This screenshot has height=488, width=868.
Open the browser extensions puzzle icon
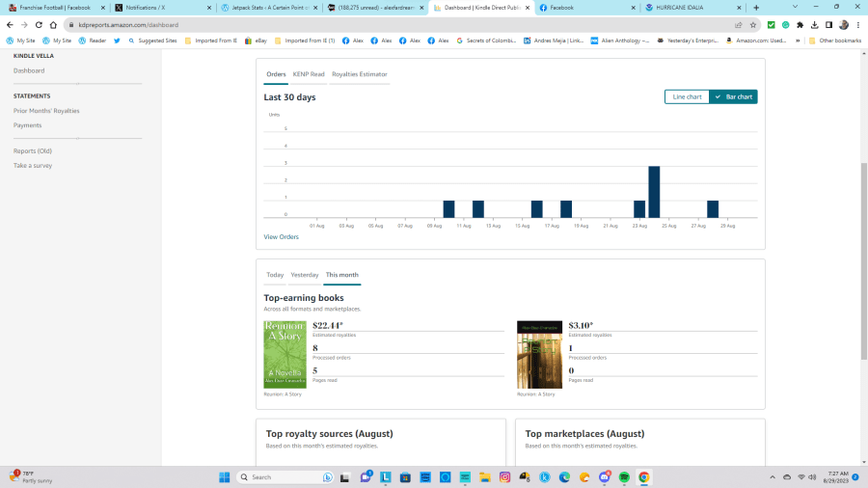pos(800,24)
